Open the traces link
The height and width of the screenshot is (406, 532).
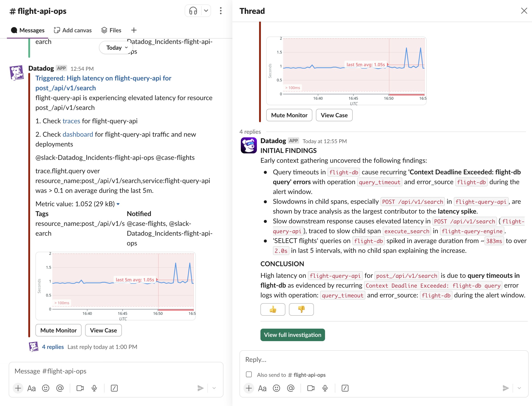pos(71,121)
